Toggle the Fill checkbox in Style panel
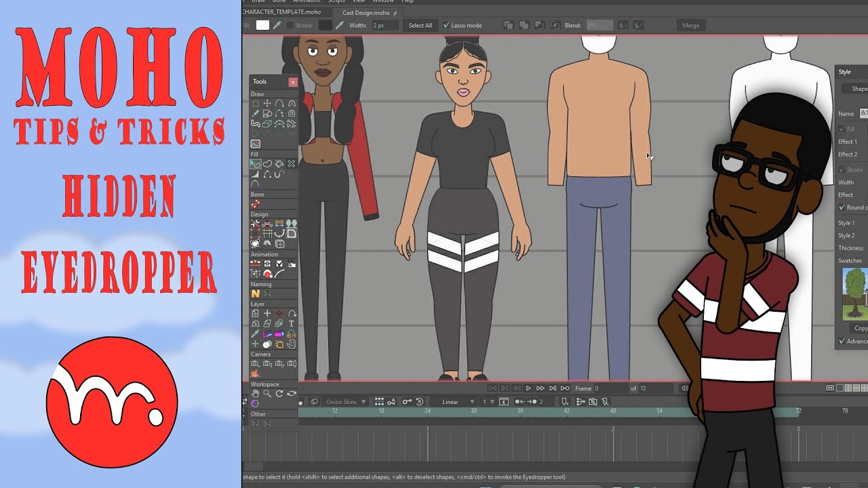Image resolution: width=868 pixels, height=488 pixels. (x=842, y=129)
